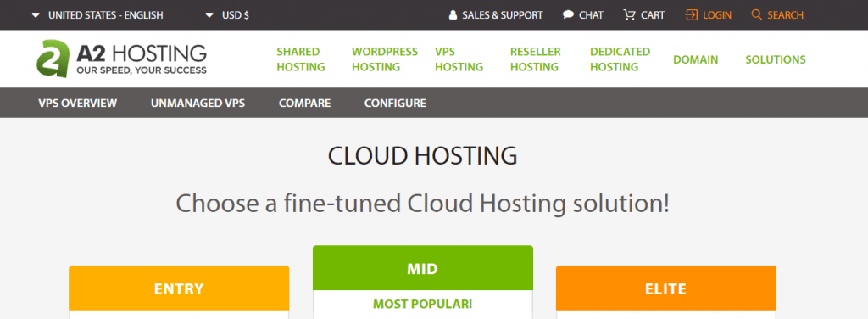
Task: Go to the Configure tab
Action: coord(395,103)
